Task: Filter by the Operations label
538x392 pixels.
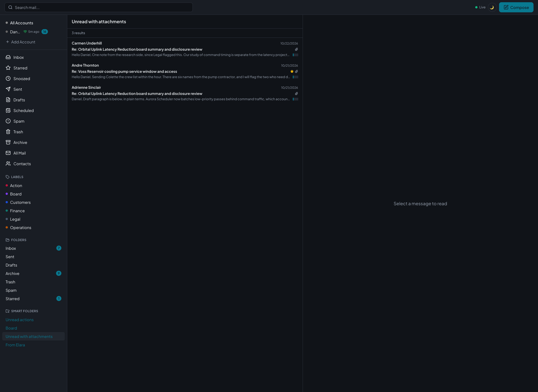Action: tap(34, 227)
